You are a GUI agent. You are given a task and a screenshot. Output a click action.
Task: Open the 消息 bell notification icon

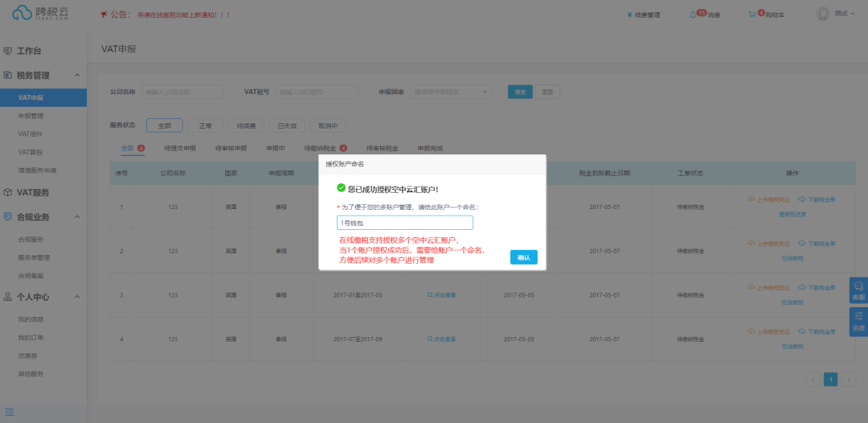click(693, 15)
